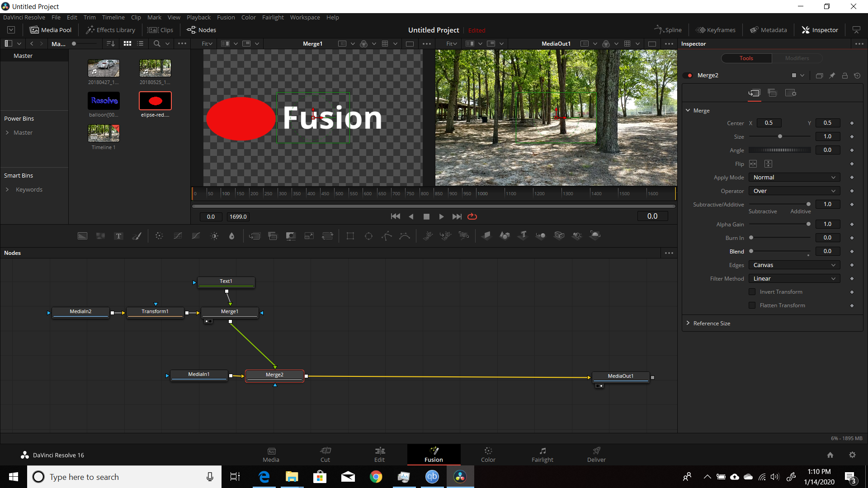Toggle loop playback button
The height and width of the screenshot is (488, 868).
coord(472,216)
